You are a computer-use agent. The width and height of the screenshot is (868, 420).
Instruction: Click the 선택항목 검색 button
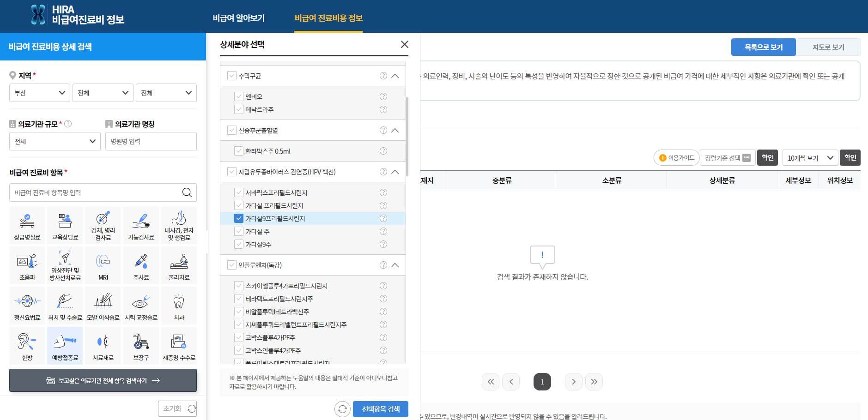pos(380,409)
